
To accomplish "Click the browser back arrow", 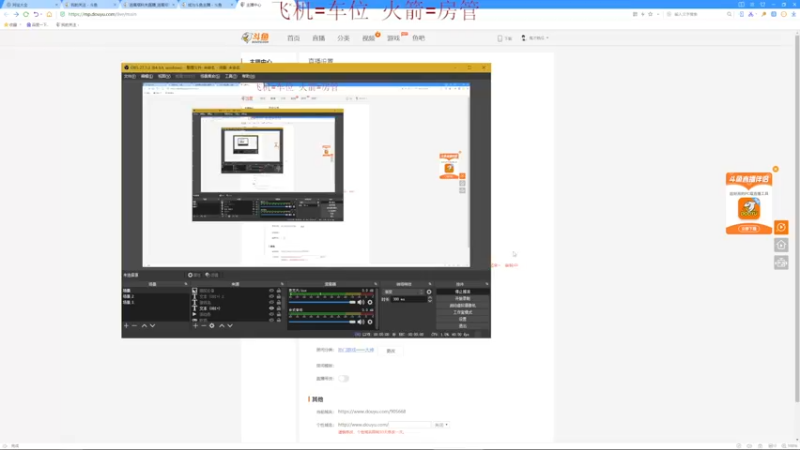I will pyautogui.click(x=6, y=14).
